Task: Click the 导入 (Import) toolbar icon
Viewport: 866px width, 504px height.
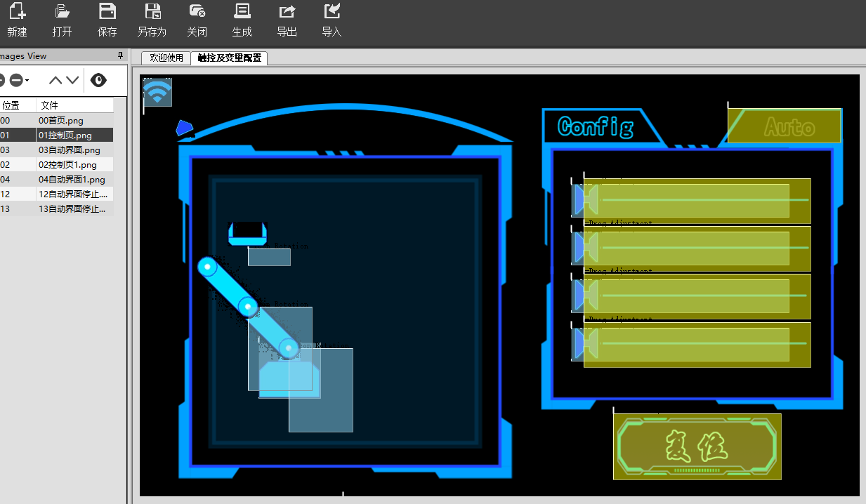Action: tap(332, 11)
